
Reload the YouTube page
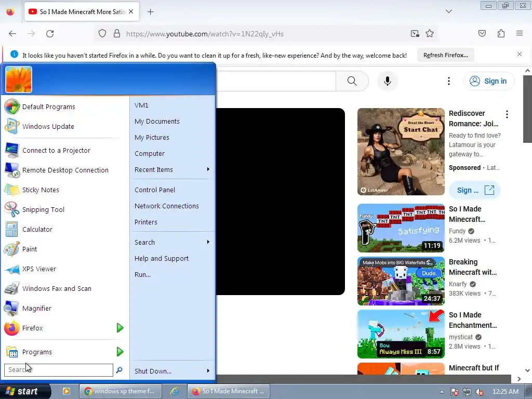click(x=50, y=34)
